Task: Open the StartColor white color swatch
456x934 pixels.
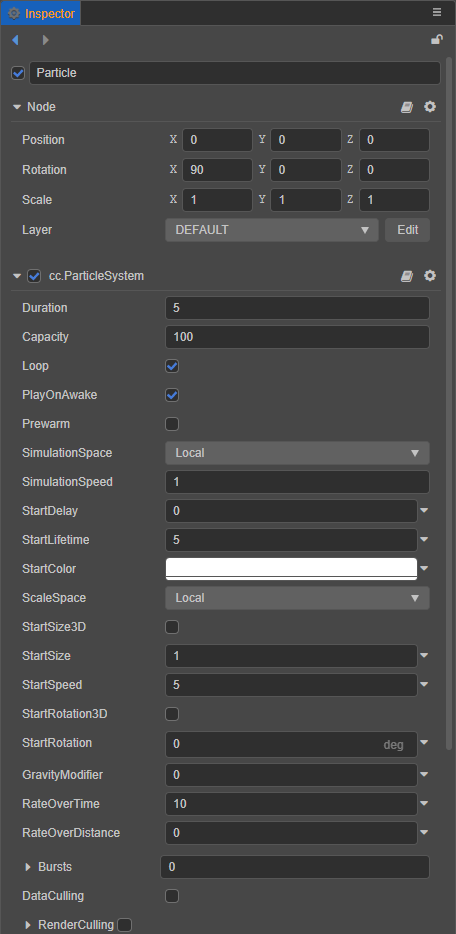Action: click(x=291, y=569)
